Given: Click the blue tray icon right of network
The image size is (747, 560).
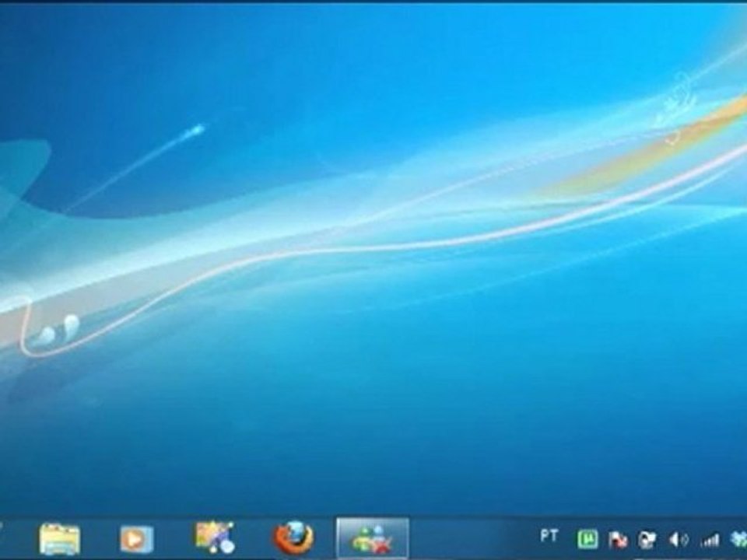Looking at the screenshot, I should [x=738, y=540].
